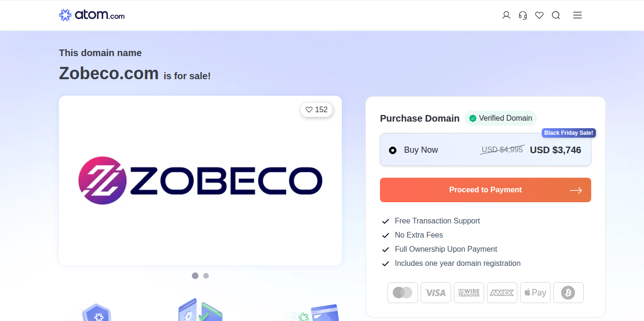
Task: Show the first carousel slide dot
Action: pyautogui.click(x=195, y=276)
